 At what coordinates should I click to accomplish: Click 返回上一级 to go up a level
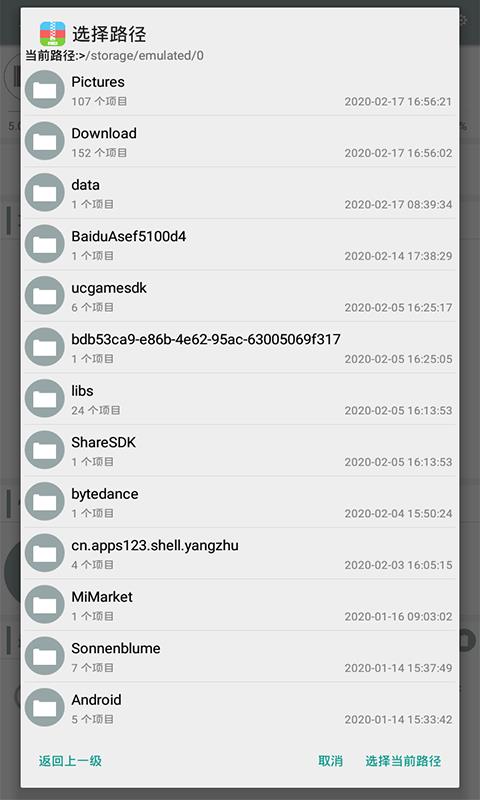point(70,761)
